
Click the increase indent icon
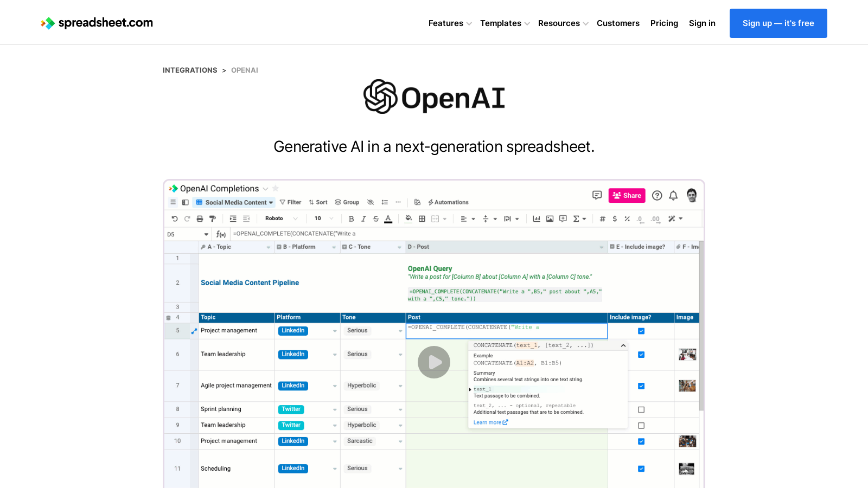point(233,219)
